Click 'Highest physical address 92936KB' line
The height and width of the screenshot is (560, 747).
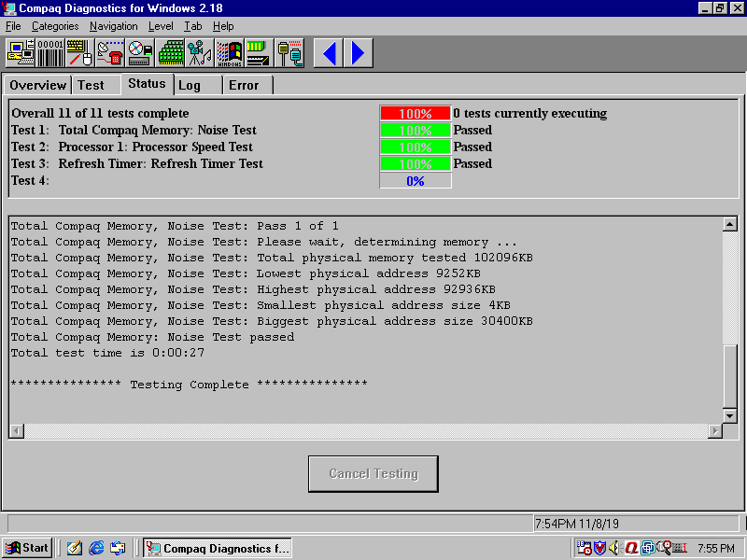click(376, 289)
